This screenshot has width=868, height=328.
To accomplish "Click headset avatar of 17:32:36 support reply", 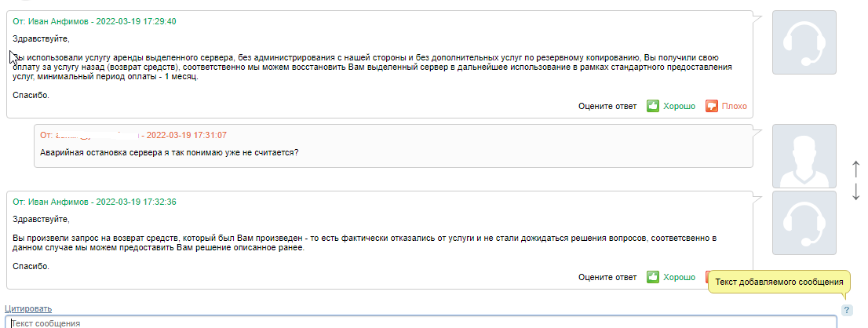I will [x=804, y=223].
